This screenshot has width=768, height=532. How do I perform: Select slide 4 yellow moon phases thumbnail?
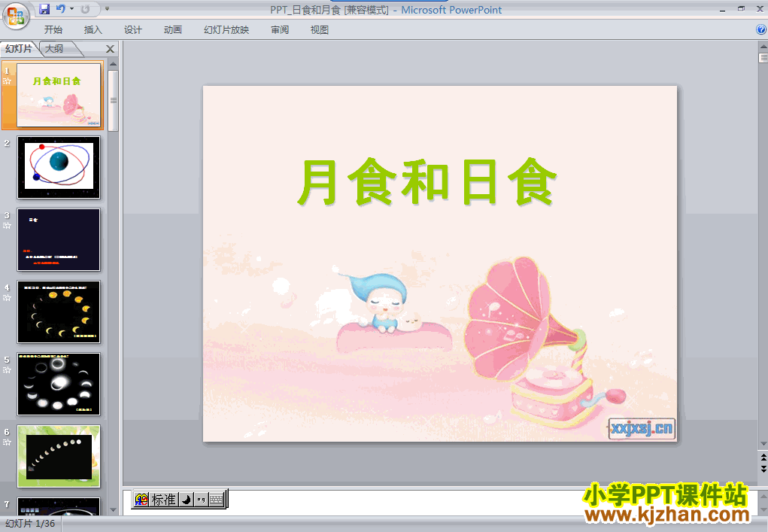click(x=59, y=312)
